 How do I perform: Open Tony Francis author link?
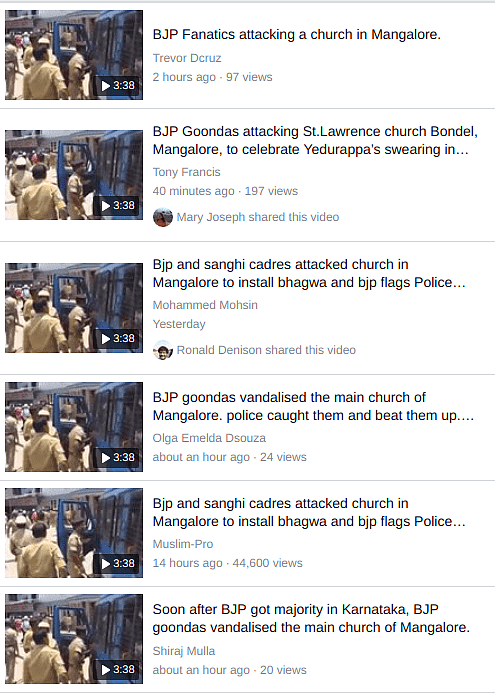tap(186, 172)
